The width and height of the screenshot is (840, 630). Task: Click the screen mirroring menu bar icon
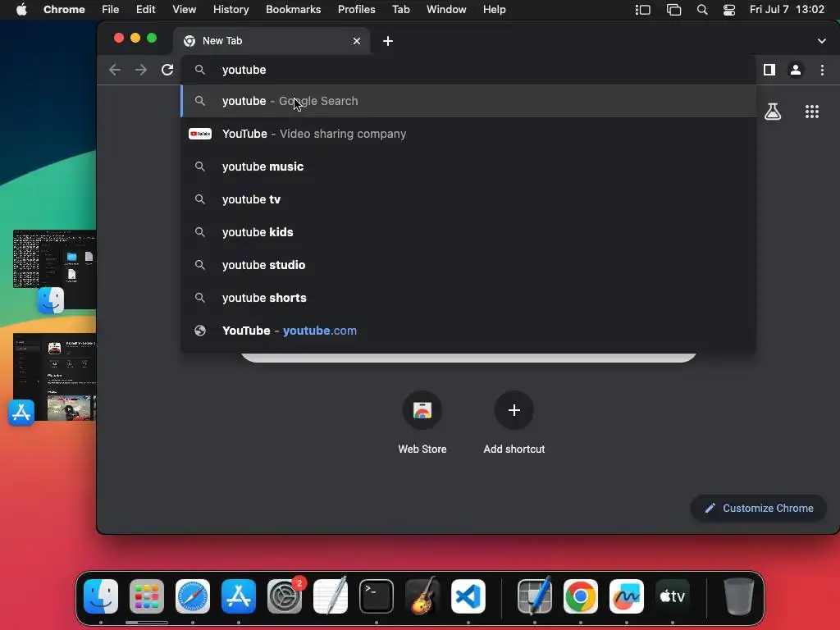673,10
